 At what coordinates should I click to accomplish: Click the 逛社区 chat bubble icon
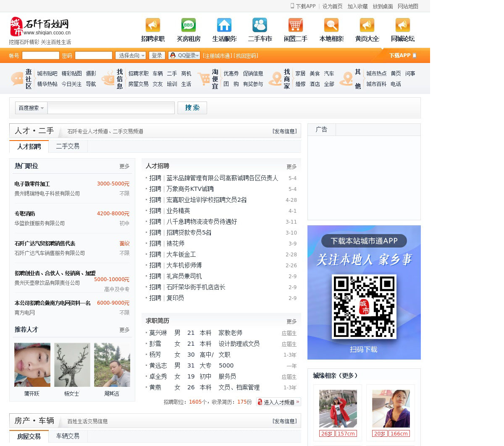point(17,78)
